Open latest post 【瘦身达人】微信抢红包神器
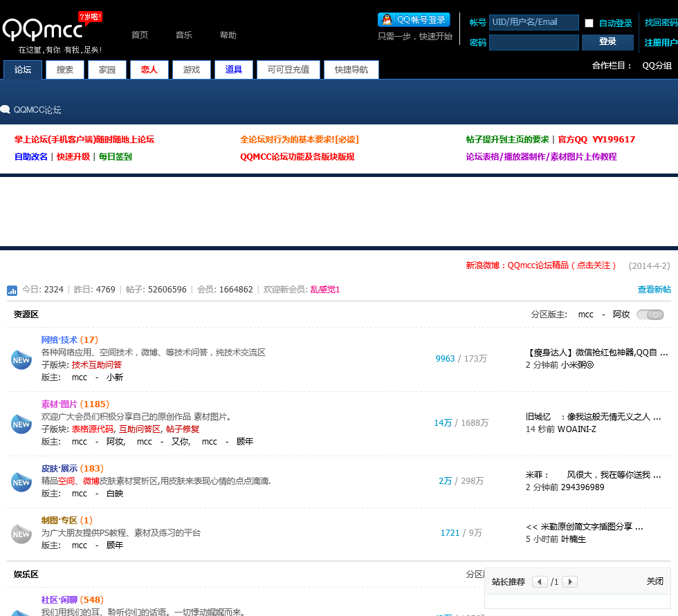The image size is (678, 616). [596, 353]
